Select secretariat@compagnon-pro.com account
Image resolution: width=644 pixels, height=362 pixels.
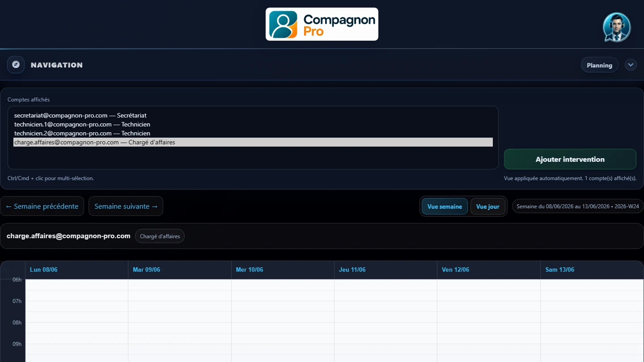pyautogui.click(x=253, y=115)
